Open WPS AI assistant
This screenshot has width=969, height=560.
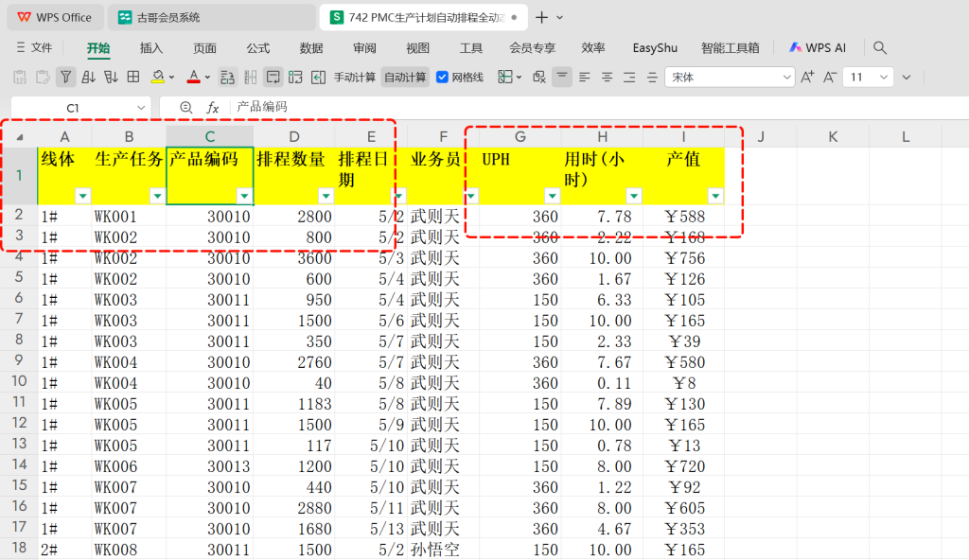tap(817, 47)
